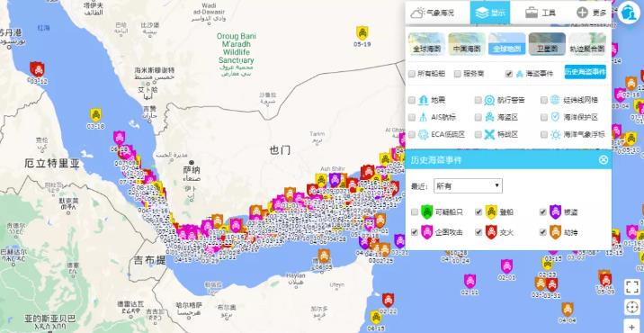The image size is (644, 333).
Task: Close the 历史海盗事件 panel
Action: coord(603,159)
